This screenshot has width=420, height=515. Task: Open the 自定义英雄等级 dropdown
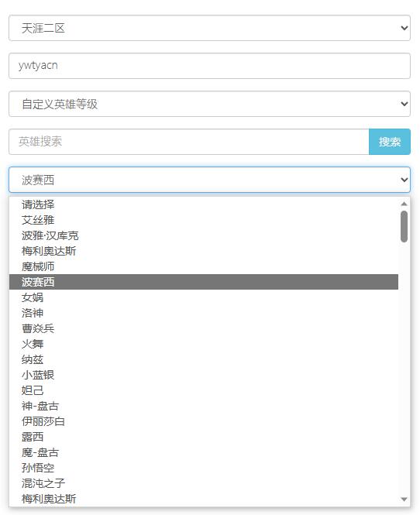pyautogui.click(x=209, y=104)
